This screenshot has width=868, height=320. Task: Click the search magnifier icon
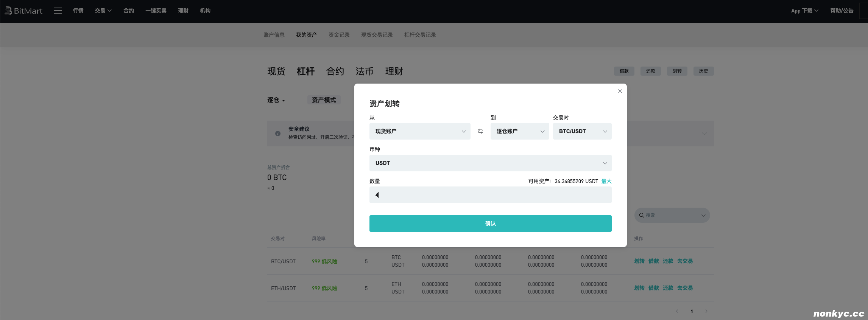[642, 215]
